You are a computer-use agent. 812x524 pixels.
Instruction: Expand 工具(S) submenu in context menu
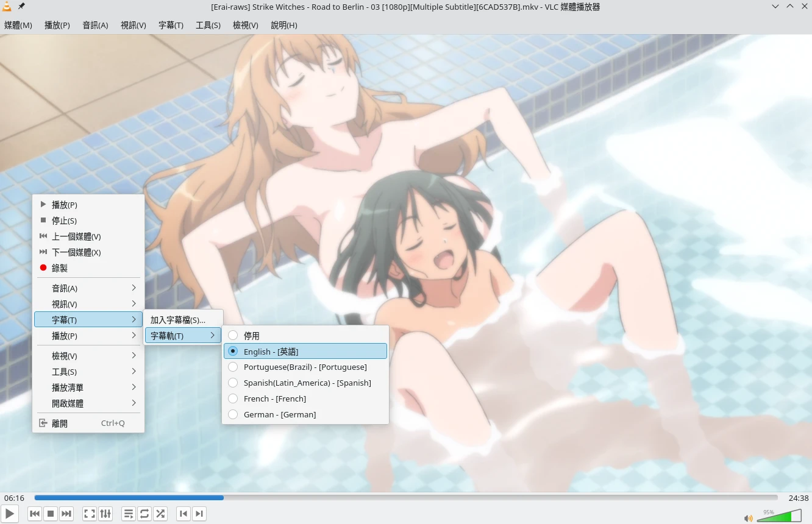[88, 371]
